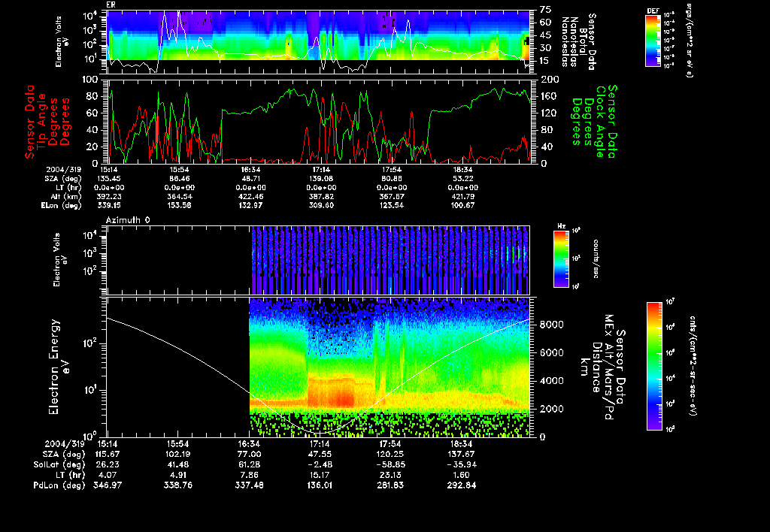Image resolution: width=770 pixels, height=532 pixels.
Task: Select SolLat value -35.94
Action: pos(462,464)
